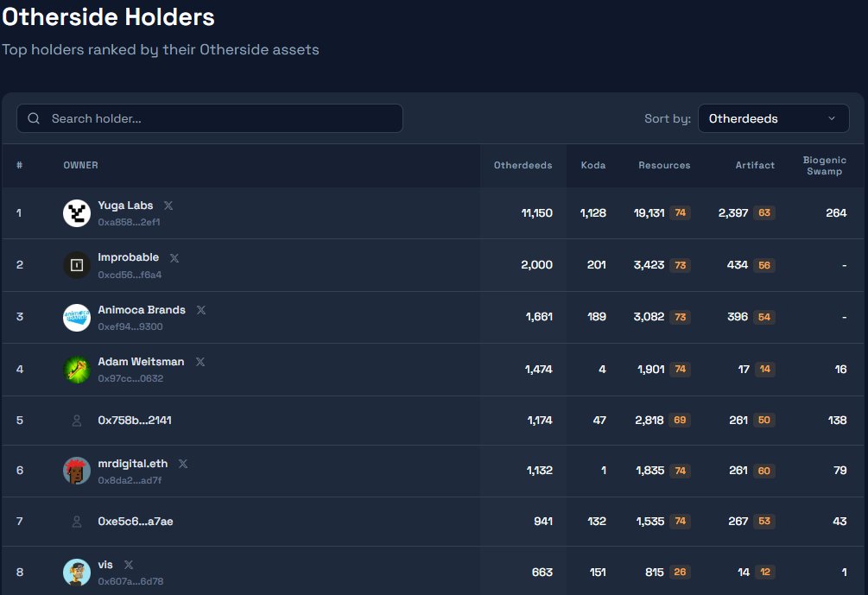Click address 0xa858...2ef1
The height and width of the screenshot is (595, 868).
click(129, 222)
